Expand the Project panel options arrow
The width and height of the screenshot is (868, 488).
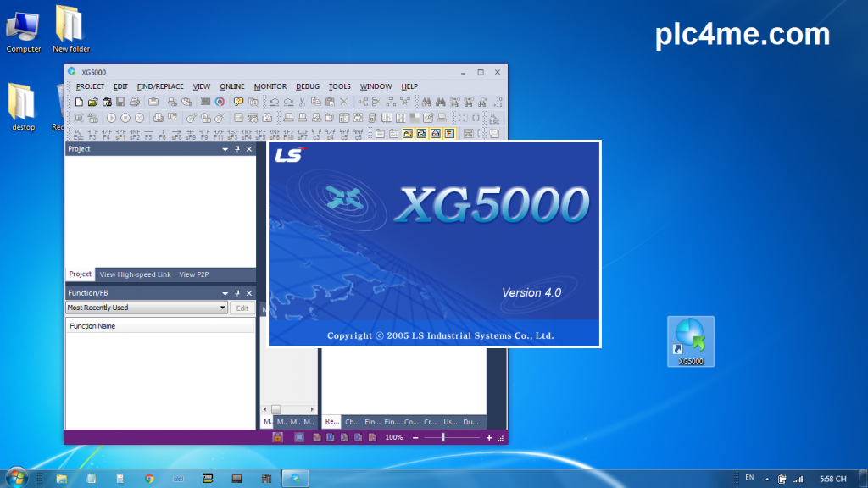[225, 149]
